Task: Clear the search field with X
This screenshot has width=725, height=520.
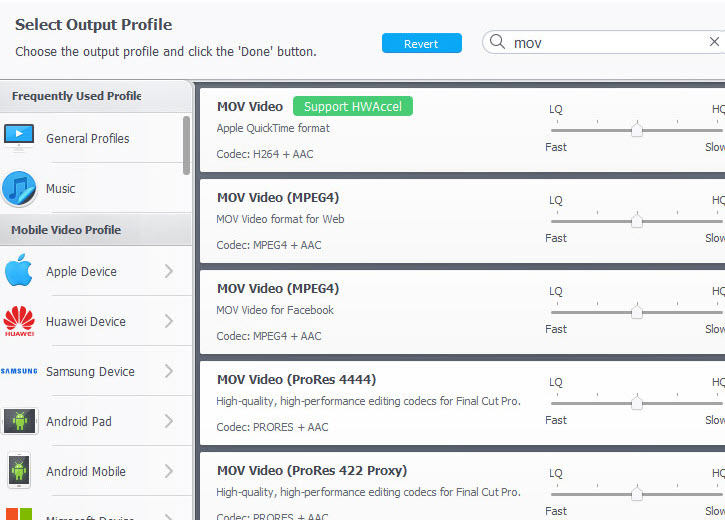Action: [714, 42]
